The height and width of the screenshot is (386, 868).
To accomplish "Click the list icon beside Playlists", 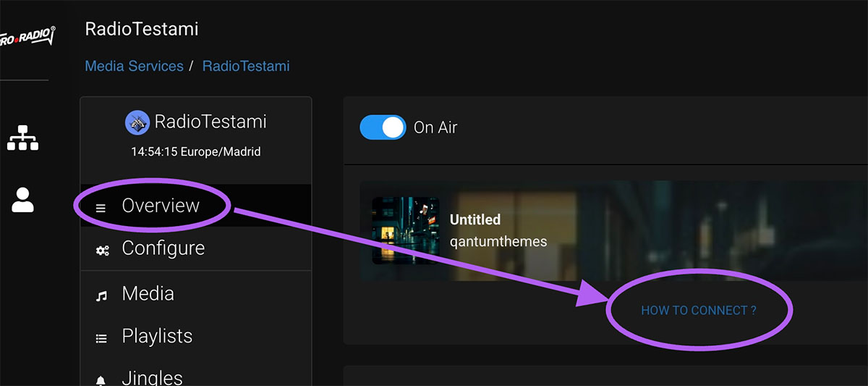I will (101, 338).
